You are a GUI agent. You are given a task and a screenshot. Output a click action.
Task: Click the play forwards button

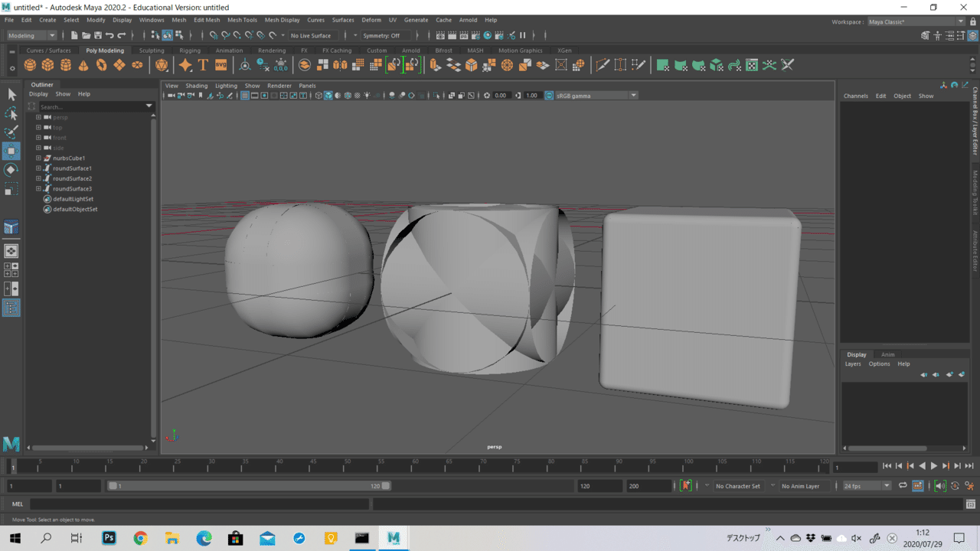click(x=934, y=466)
